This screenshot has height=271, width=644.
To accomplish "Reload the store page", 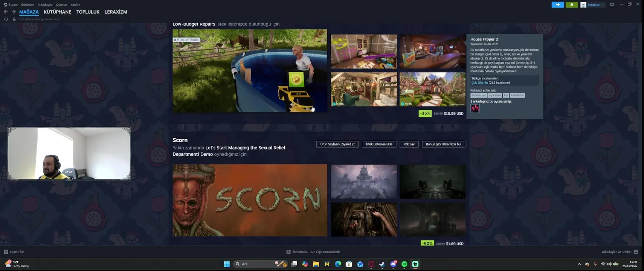I will pyautogui.click(x=6, y=19).
